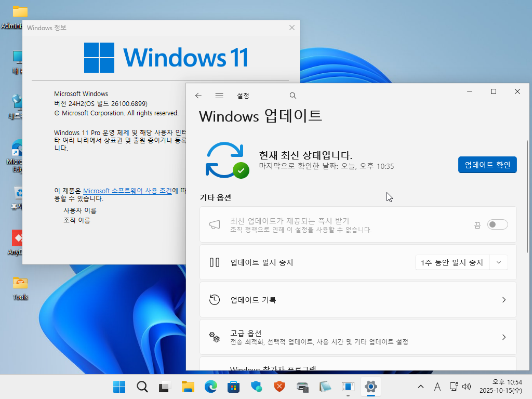This screenshot has height=399, width=532.
Task: Toggle the 최신 업데이트가 제공되는 즉시 받기 switch
Action: click(x=497, y=224)
